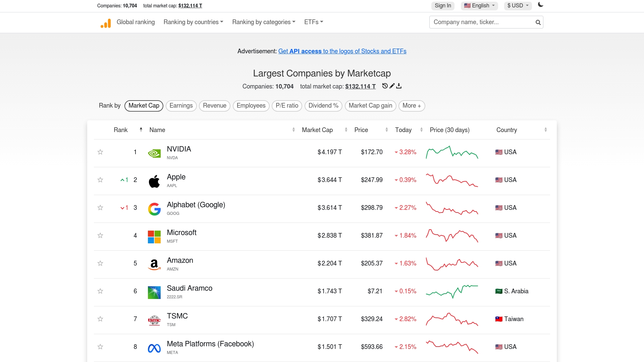Image resolution: width=644 pixels, height=362 pixels.
Task: Open the API access advertisement link
Action: coord(342,51)
